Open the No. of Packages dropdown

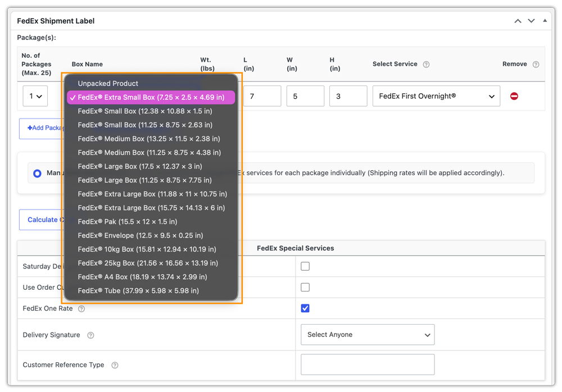35,96
